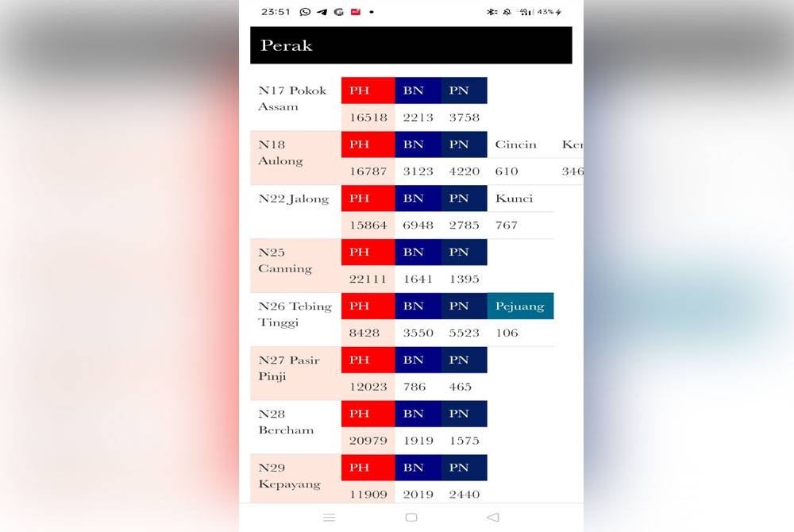Tap the Bluetooth status icon
Screen dimensions: 794x532
[491, 12]
